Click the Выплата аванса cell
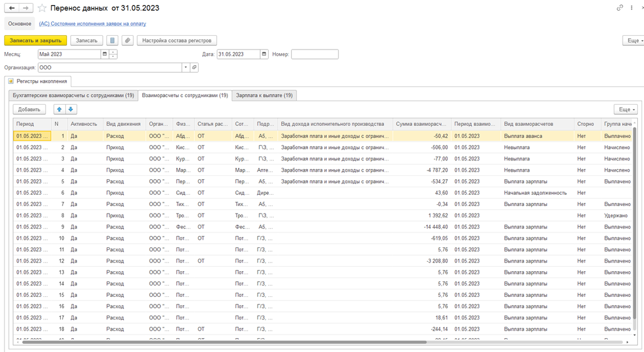 (538, 135)
